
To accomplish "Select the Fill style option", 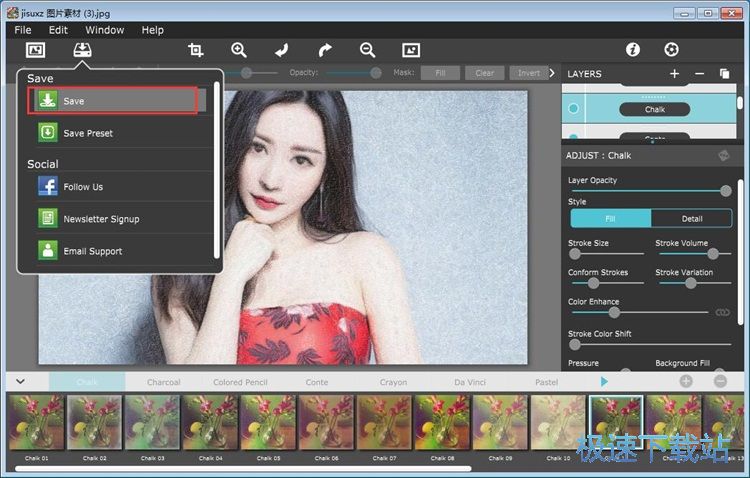I will [x=610, y=218].
